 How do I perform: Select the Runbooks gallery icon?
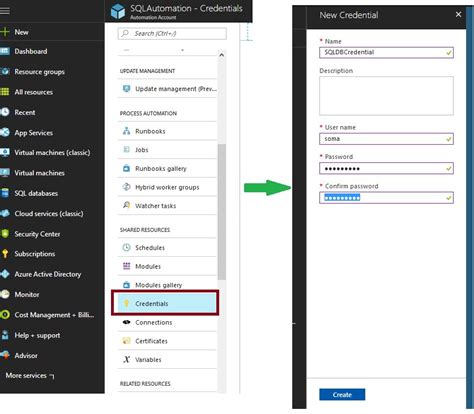tap(126, 168)
